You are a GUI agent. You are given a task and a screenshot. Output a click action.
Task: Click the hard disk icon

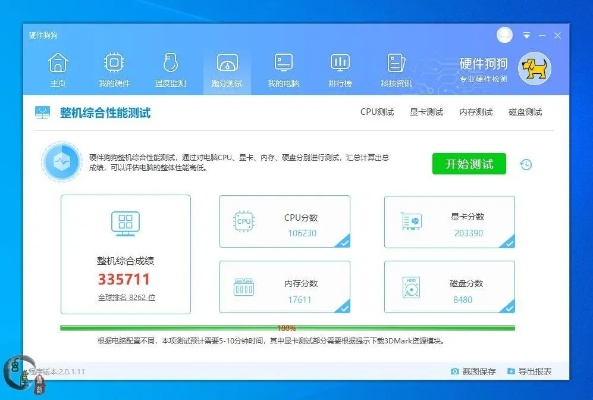coord(411,287)
